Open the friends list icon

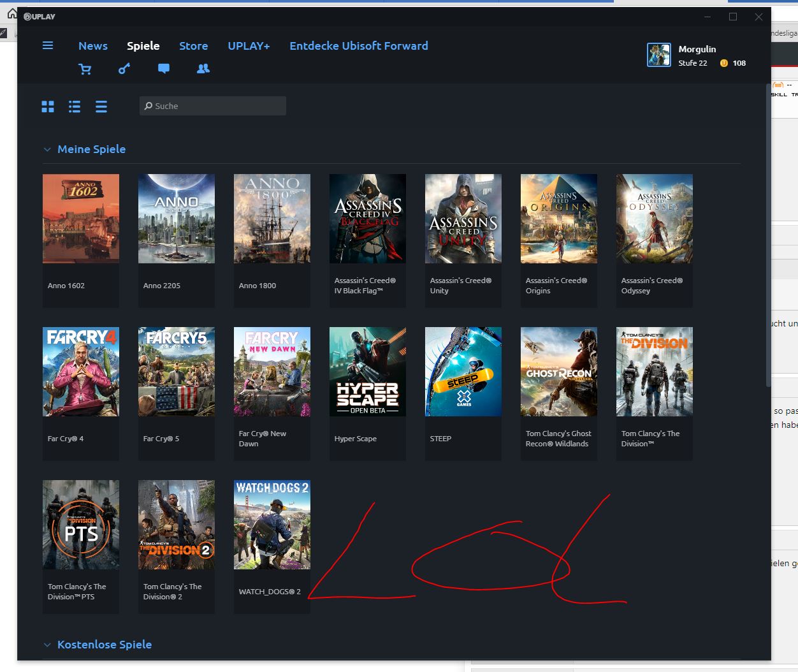[203, 68]
